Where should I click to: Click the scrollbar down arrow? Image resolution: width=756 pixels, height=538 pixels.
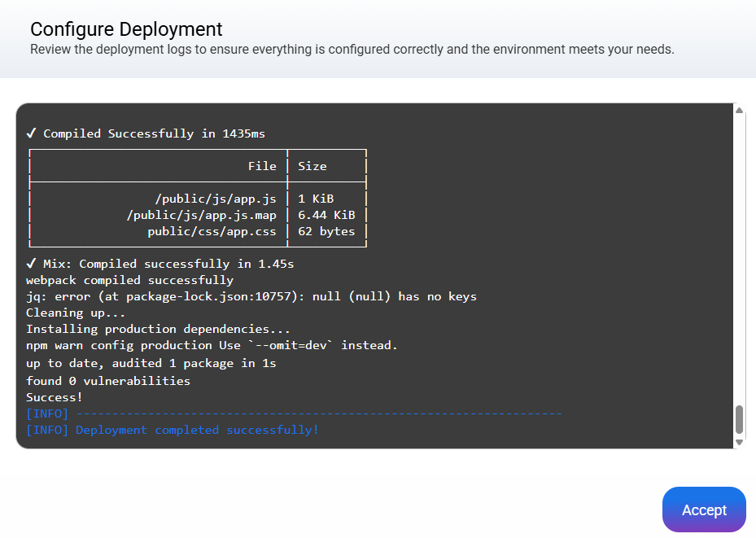point(739,442)
